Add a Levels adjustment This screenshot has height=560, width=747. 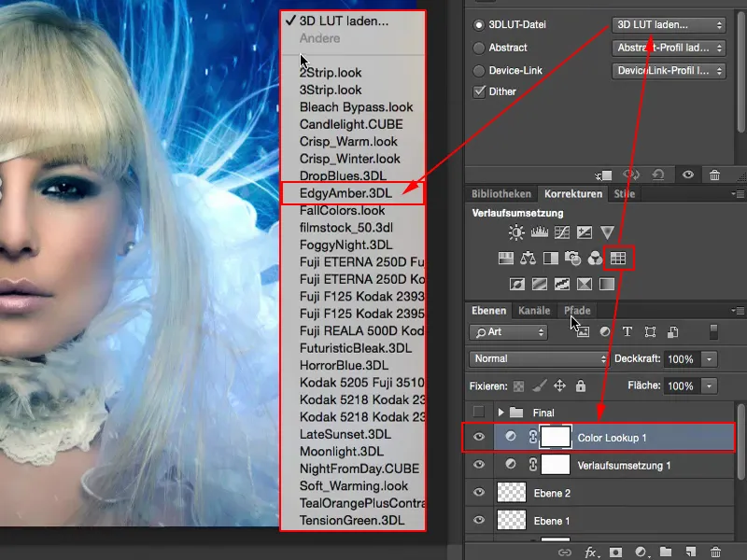coord(540,232)
